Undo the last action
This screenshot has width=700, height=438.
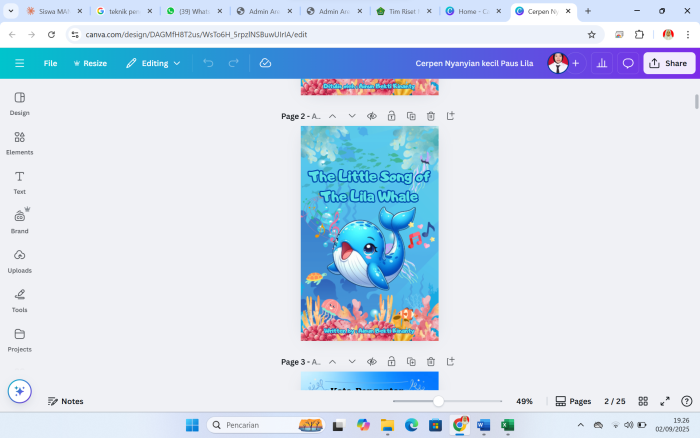(x=208, y=63)
